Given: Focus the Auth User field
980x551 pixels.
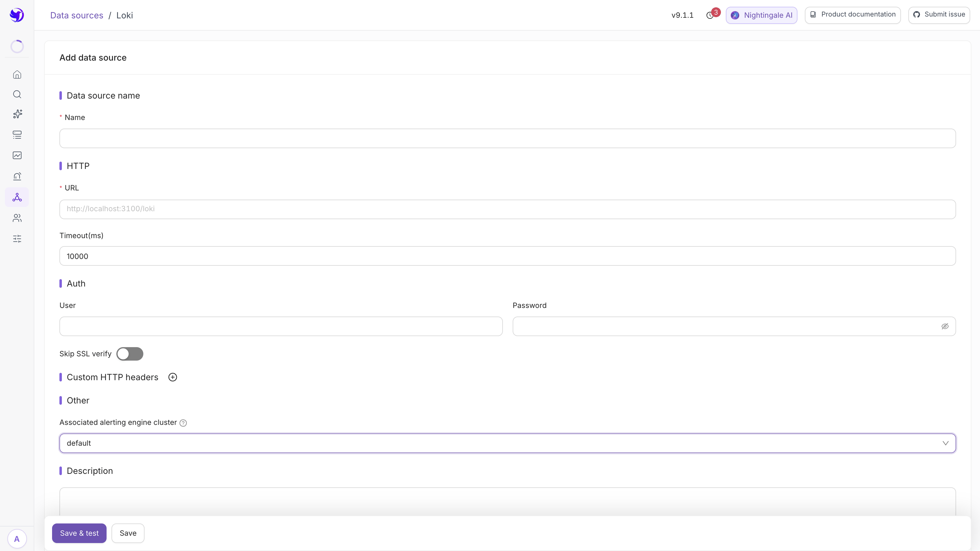Looking at the screenshot, I should 281,326.
